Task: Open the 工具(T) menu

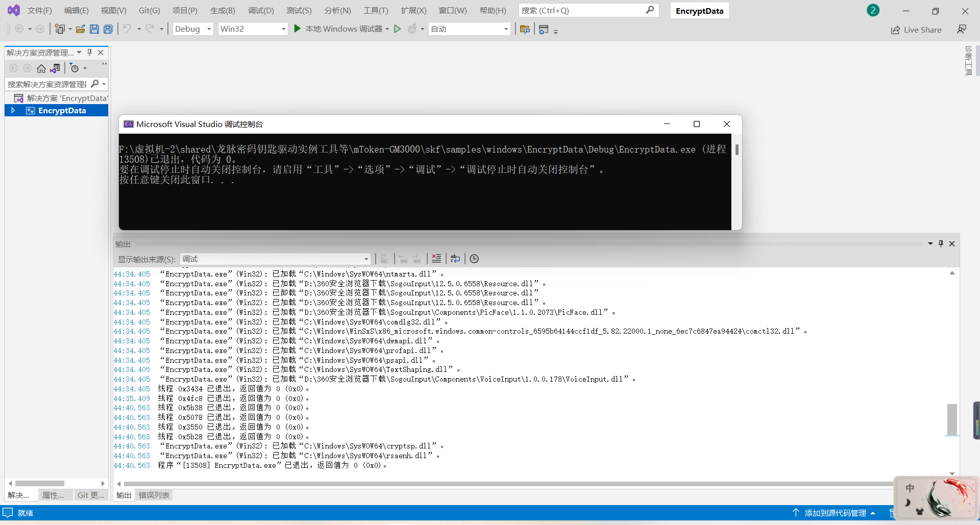Action: 376,10
